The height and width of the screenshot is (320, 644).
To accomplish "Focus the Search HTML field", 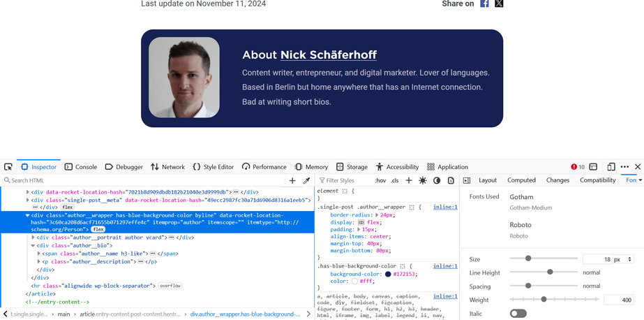I will [x=144, y=180].
